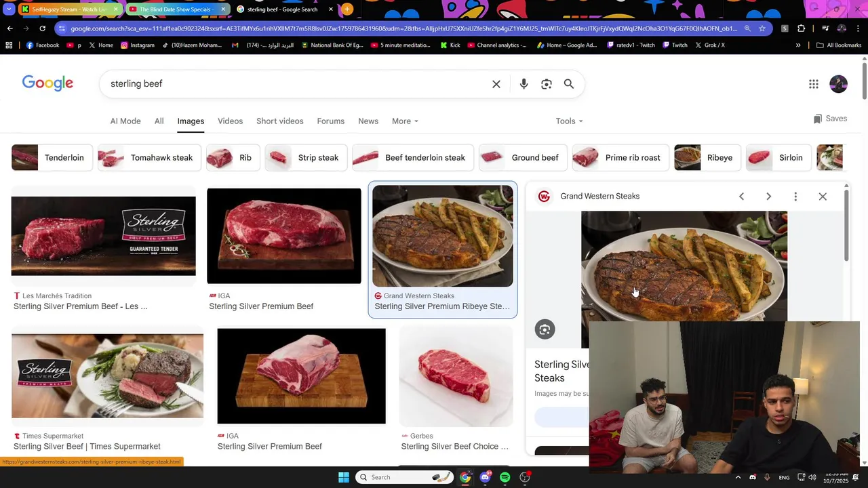Open IGA rib roast on cutting board image
868x488 pixels.
pos(301,376)
